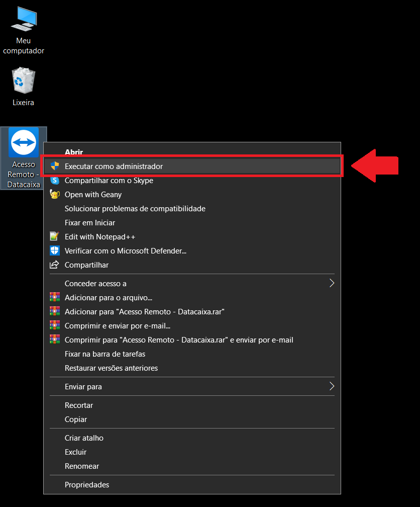420x507 pixels.
Task: Select Fixar na barra de tarefas
Action: 105,354
